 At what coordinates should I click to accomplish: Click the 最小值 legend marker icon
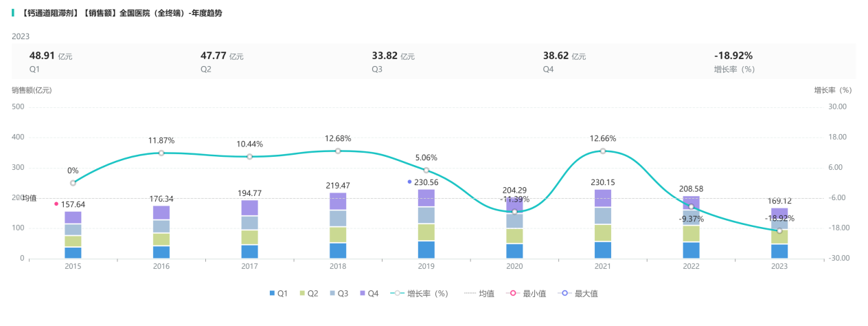point(512,294)
